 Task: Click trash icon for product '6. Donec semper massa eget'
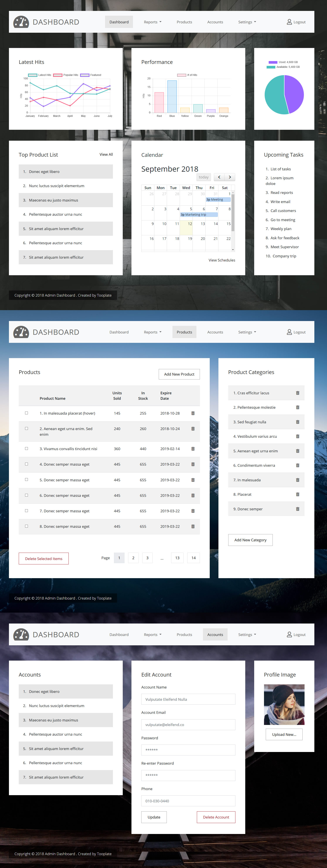[193, 495]
